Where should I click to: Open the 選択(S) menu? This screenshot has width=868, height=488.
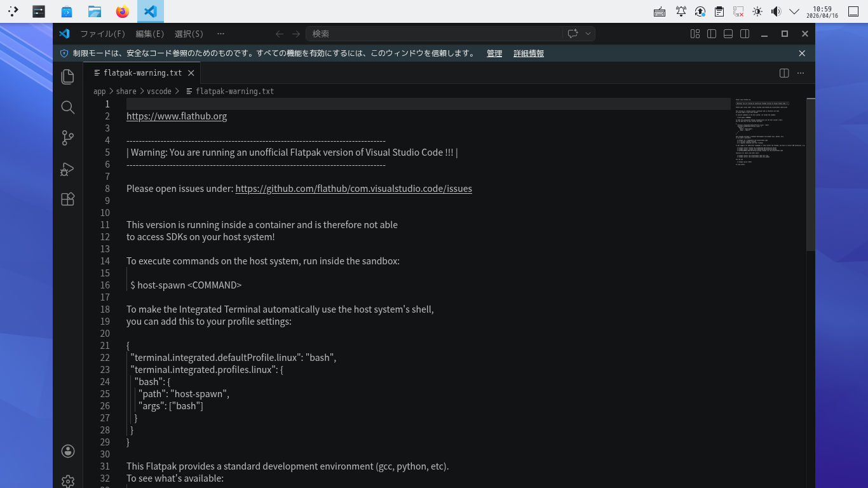coord(189,34)
